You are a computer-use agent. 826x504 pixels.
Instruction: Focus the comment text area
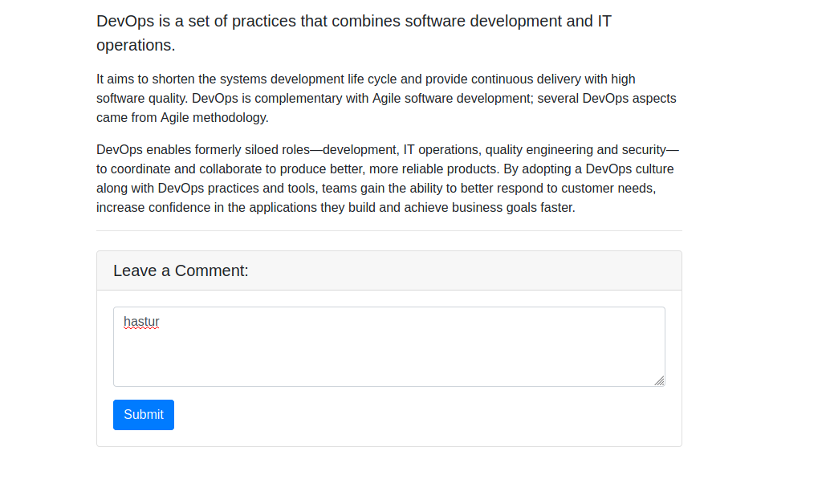389,353
